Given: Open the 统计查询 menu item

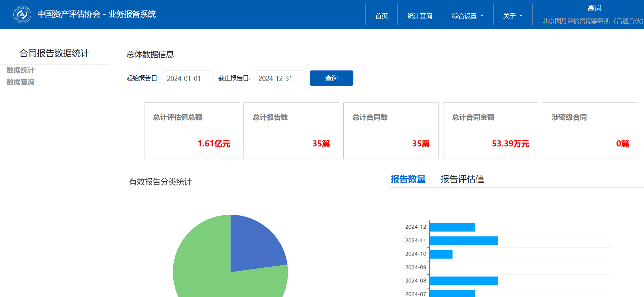Looking at the screenshot, I should click(x=420, y=16).
